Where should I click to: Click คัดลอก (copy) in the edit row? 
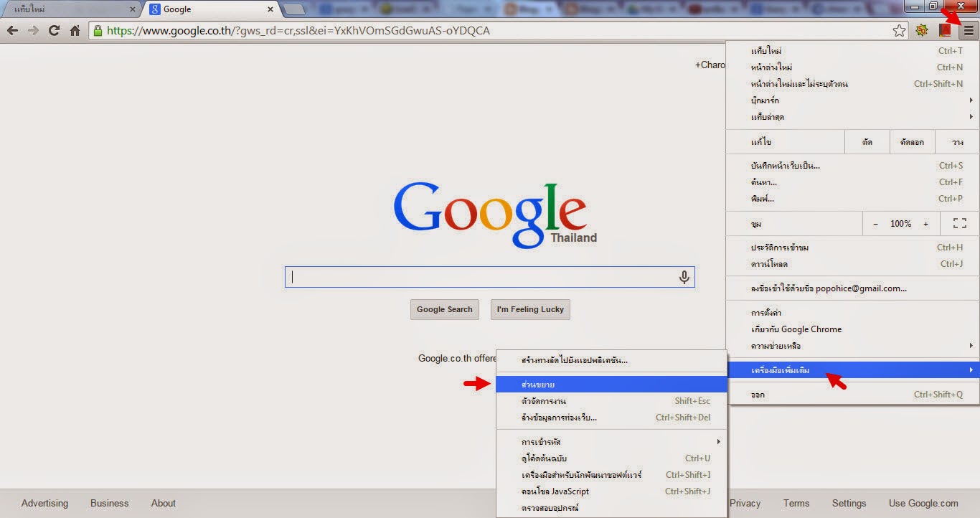(912, 142)
